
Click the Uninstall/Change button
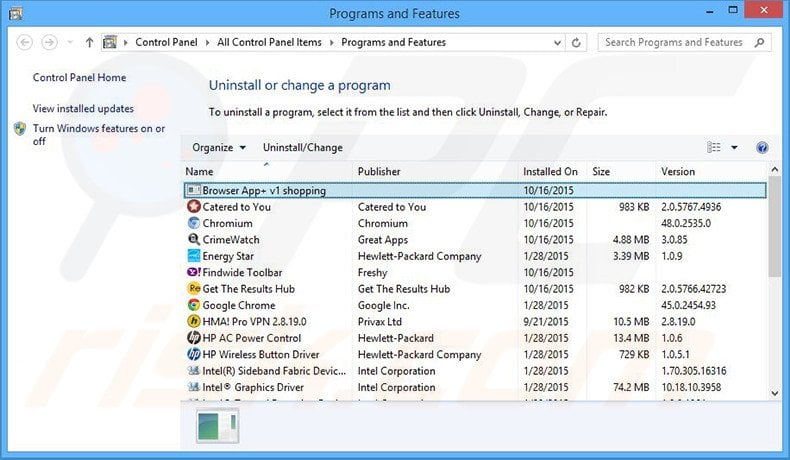point(302,148)
